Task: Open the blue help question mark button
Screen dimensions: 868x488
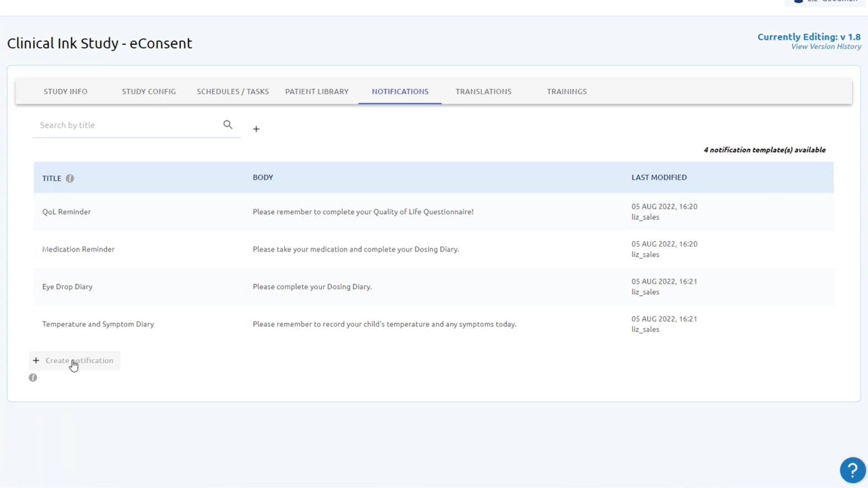Action: tap(853, 470)
